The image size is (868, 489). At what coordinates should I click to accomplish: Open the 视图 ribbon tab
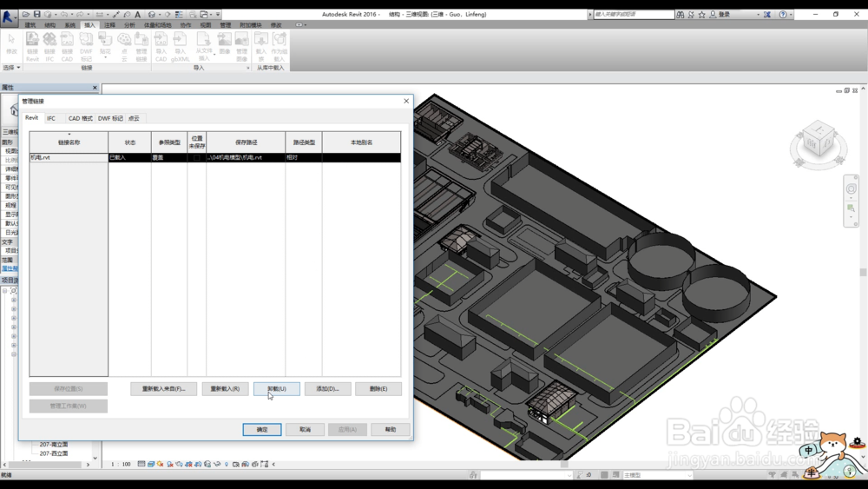pos(206,25)
